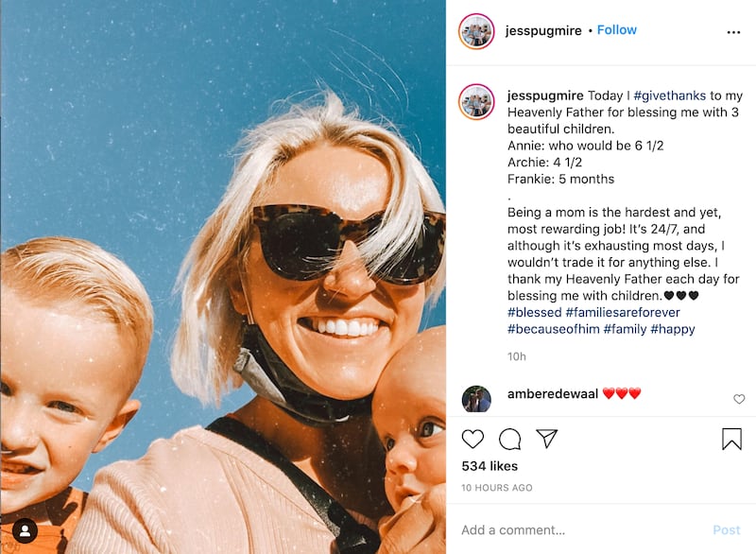The height and width of the screenshot is (554, 756).
Task: View the 534 likes list
Action: tap(490, 466)
